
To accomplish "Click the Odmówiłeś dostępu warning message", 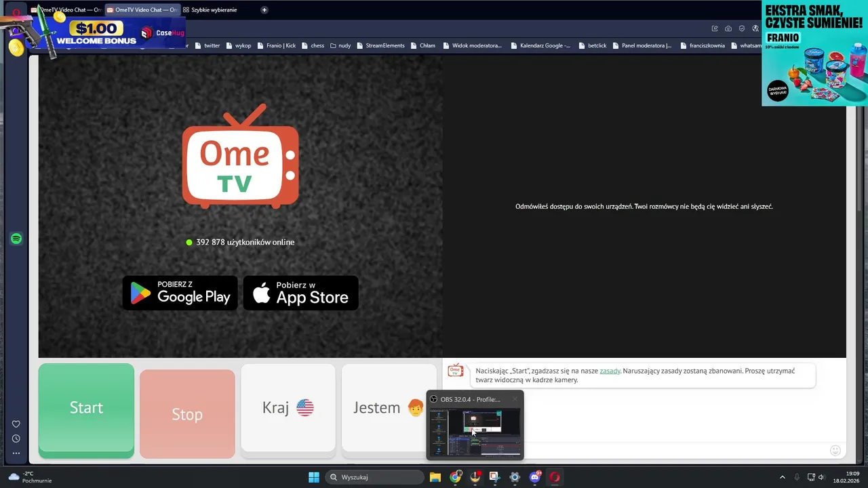I will click(x=644, y=206).
